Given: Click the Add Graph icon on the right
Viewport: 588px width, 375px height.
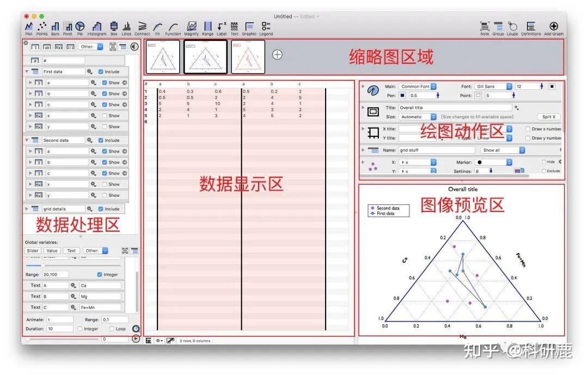Looking at the screenshot, I should tap(554, 26).
